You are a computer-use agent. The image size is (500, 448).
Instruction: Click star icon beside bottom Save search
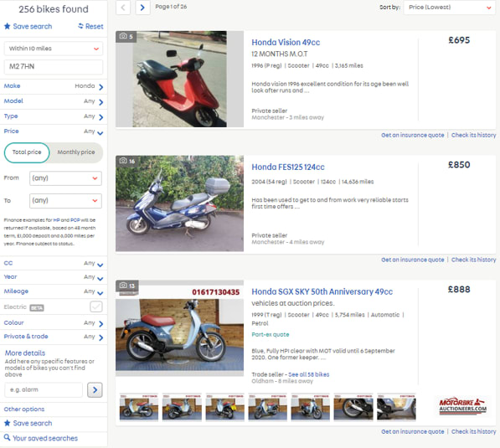point(7,423)
